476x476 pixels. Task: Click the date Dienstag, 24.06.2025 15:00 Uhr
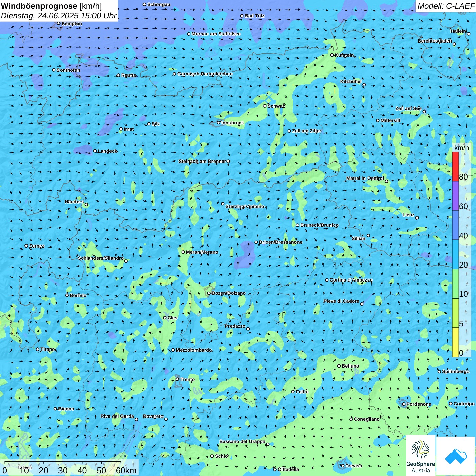[x=59, y=16]
